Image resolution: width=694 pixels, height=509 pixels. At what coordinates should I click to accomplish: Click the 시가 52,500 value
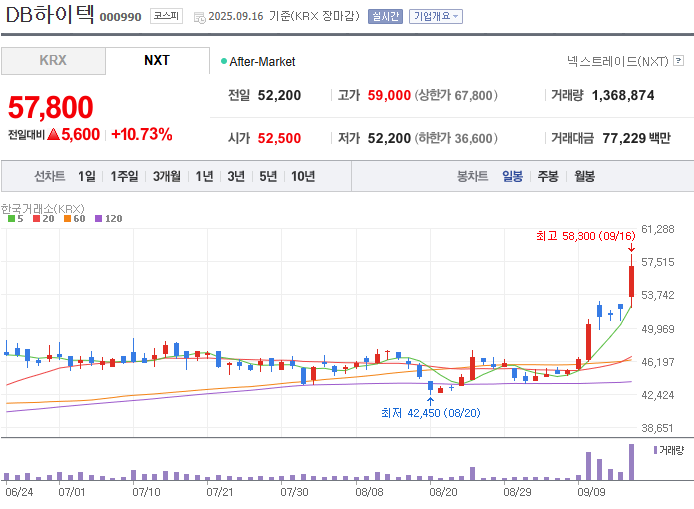pos(279,138)
